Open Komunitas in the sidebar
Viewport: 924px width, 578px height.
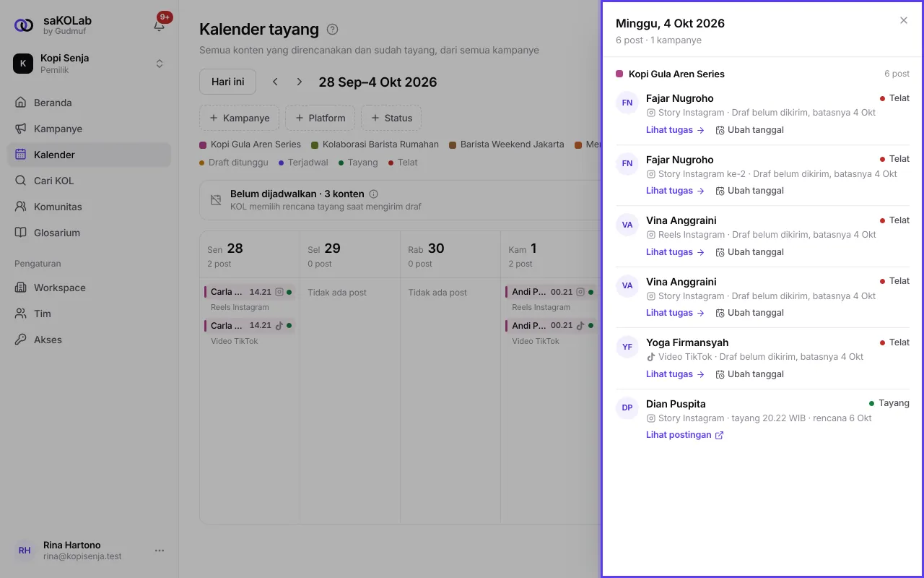[x=90, y=207]
